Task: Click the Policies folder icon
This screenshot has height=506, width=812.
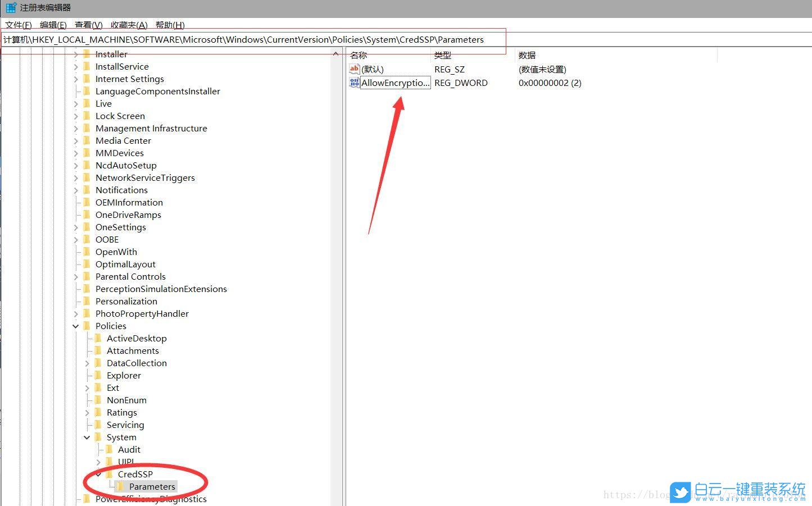Action: (87, 326)
